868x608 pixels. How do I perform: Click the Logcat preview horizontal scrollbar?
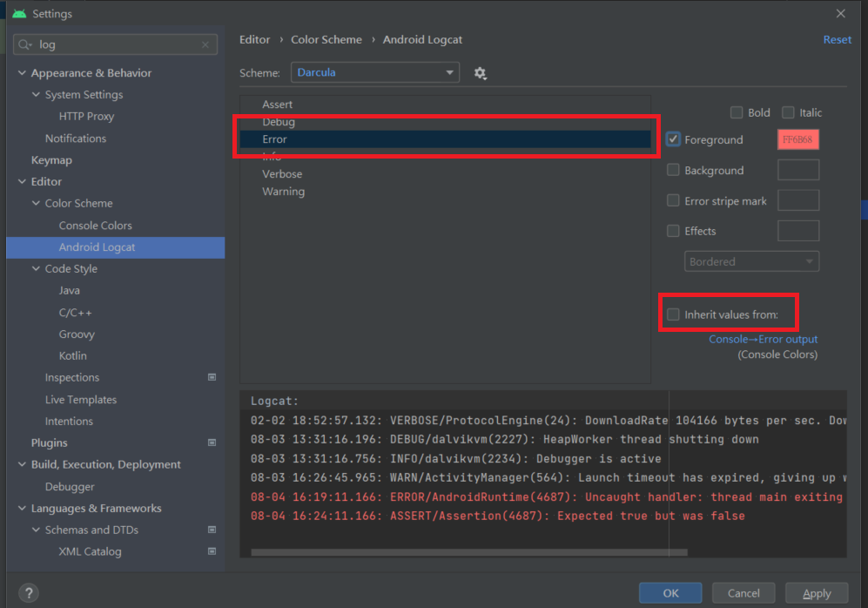tap(469, 552)
